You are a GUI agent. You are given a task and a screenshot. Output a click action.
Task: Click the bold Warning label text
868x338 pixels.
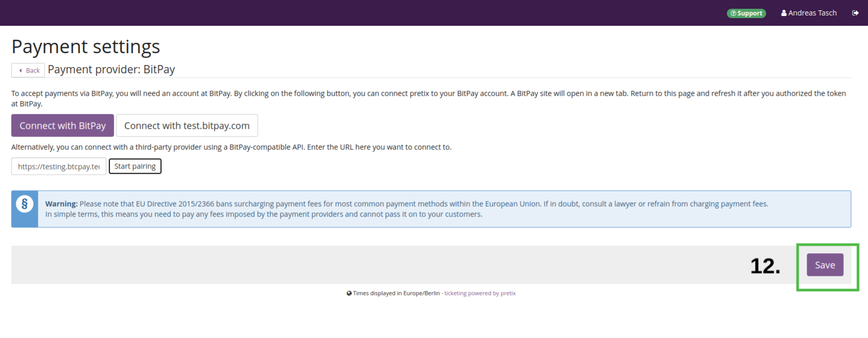click(x=61, y=204)
